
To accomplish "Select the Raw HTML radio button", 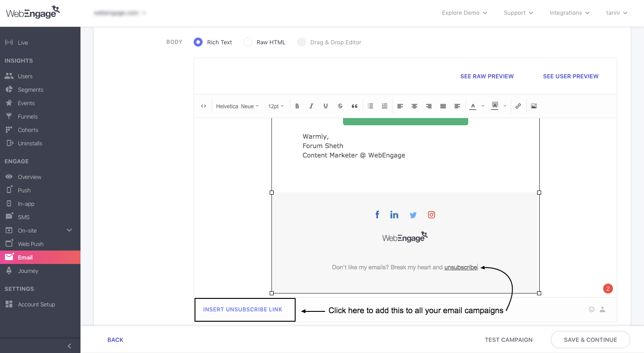I will coord(248,42).
